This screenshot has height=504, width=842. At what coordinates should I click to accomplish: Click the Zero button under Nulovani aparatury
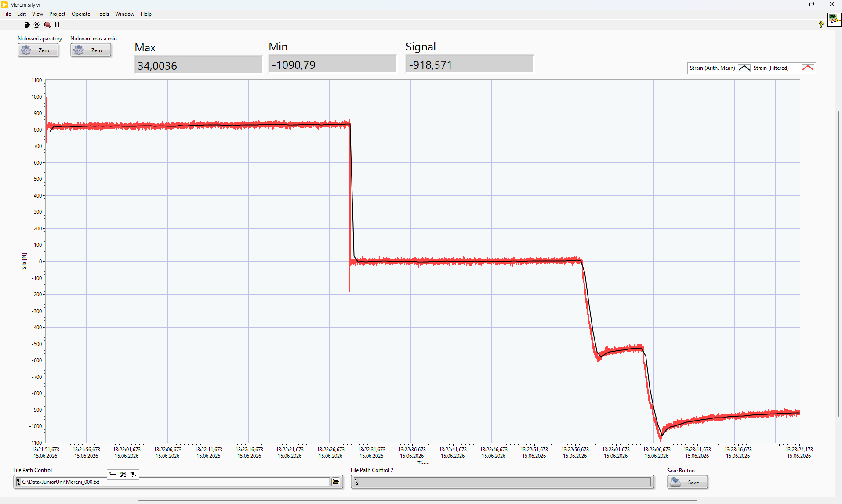pos(38,50)
